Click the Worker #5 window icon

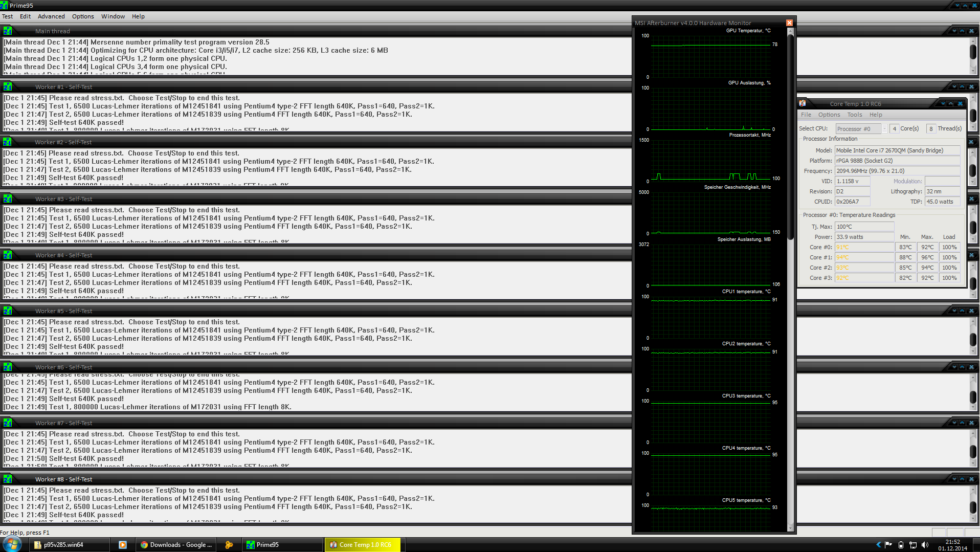pyautogui.click(x=8, y=311)
